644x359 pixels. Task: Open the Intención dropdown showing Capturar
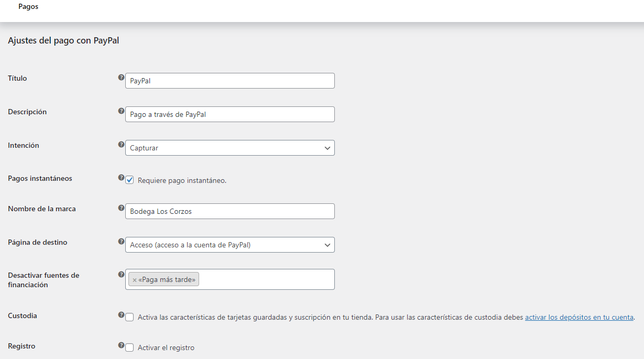click(x=230, y=148)
